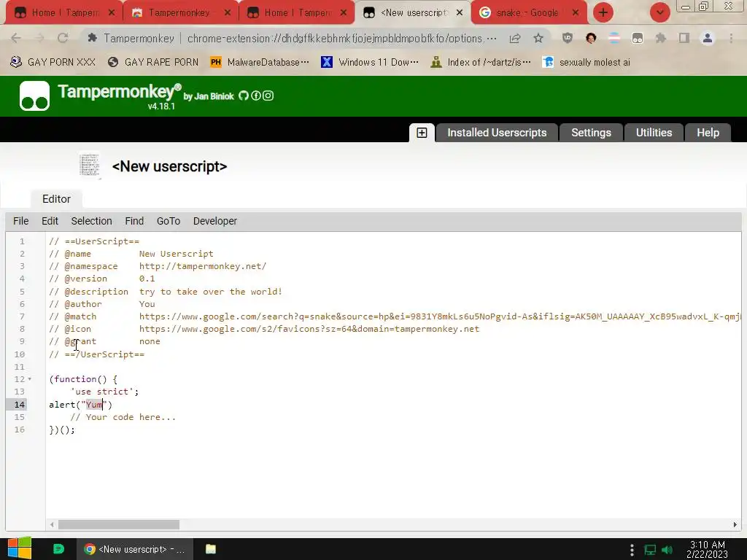This screenshot has width=747, height=560.
Task: Open the GoTo menu
Action: pos(169,221)
